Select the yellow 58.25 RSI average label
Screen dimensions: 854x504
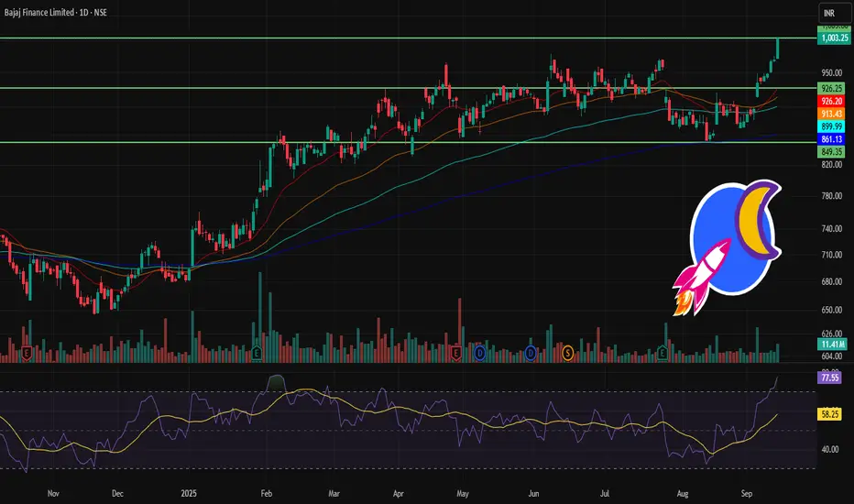(x=829, y=414)
